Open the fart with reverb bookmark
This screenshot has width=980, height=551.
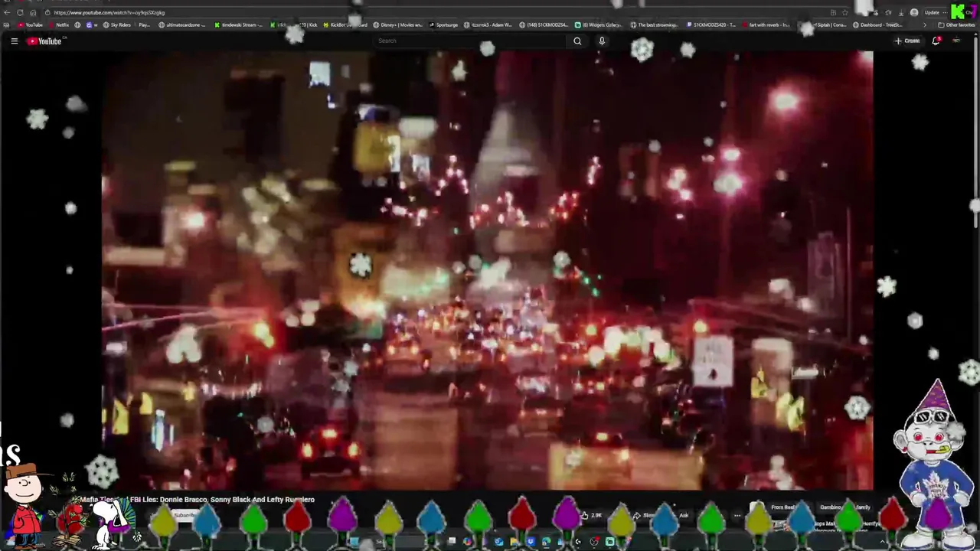766,24
